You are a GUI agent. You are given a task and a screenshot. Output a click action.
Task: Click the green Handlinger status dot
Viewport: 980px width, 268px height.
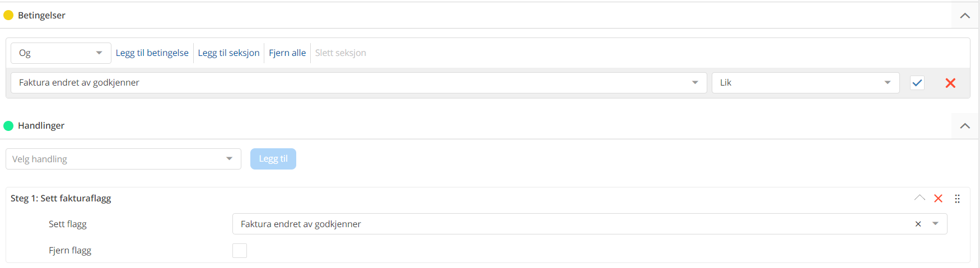tap(8, 125)
